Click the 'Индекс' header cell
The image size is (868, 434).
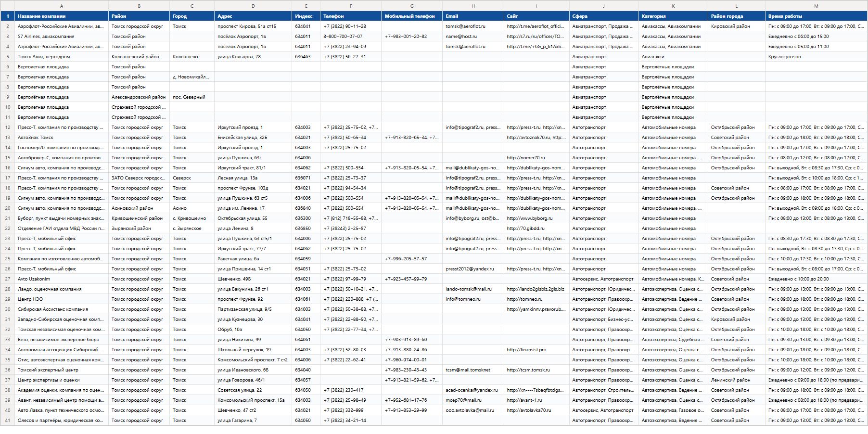(x=306, y=16)
